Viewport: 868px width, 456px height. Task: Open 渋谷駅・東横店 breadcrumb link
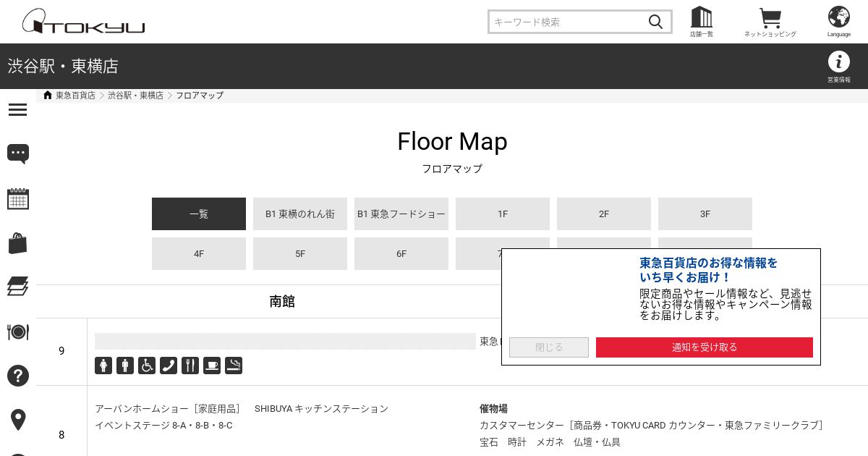click(136, 96)
